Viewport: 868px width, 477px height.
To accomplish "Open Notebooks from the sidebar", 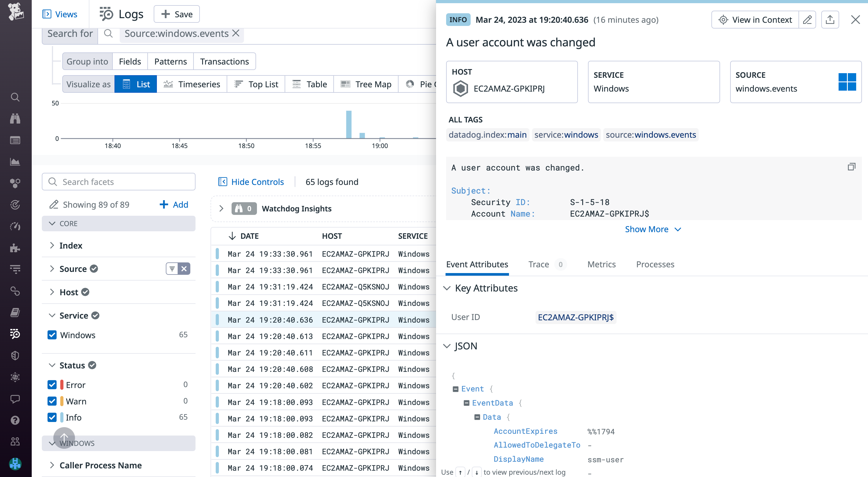I will coord(15,313).
